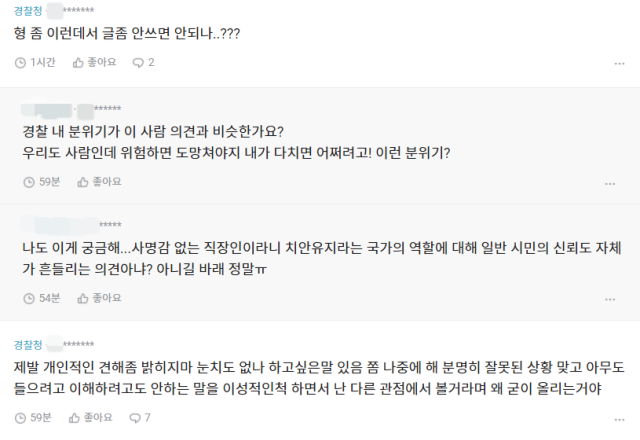Click the 경찰청 author label of the bottom comment

click(28, 345)
